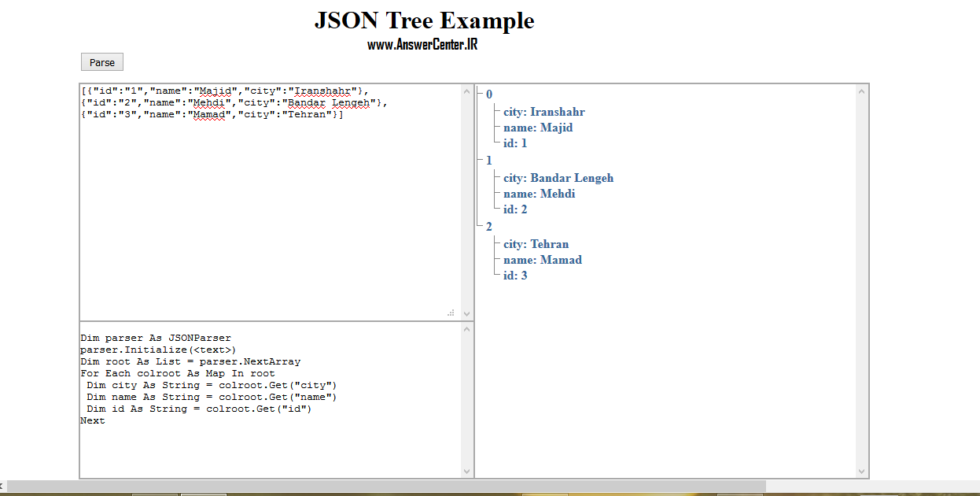The width and height of the screenshot is (980, 496).
Task: Select the 'name: Mehdi' tree item
Action: point(539,194)
